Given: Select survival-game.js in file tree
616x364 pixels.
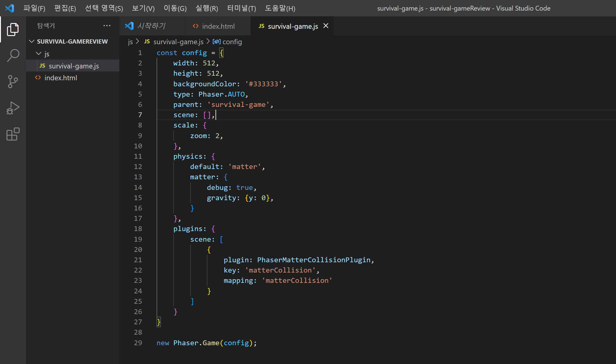Looking at the screenshot, I should [x=74, y=66].
